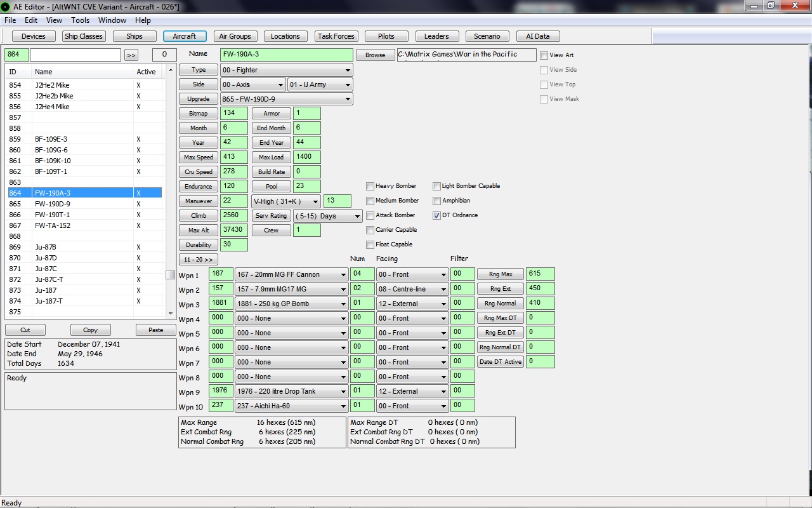Open the Window menu
812x508 pixels.
(112, 20)
